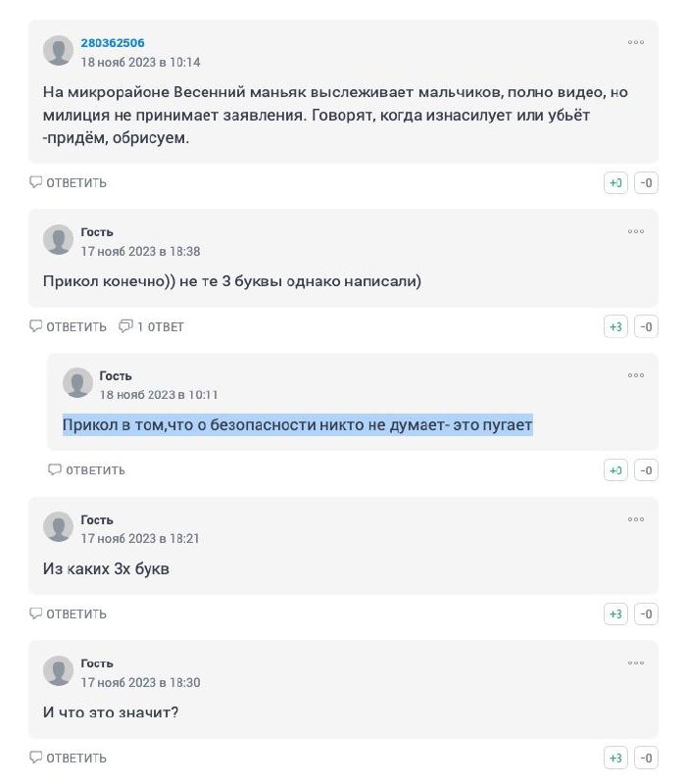Reply to the 'Прикол конечно' comment
The image size is (686, 784).
68,327
